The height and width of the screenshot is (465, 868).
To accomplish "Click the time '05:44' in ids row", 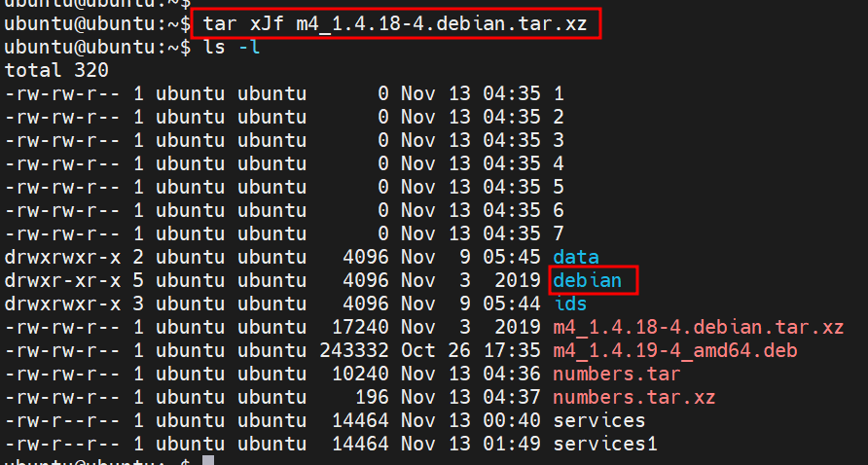I will click(512, 304).
